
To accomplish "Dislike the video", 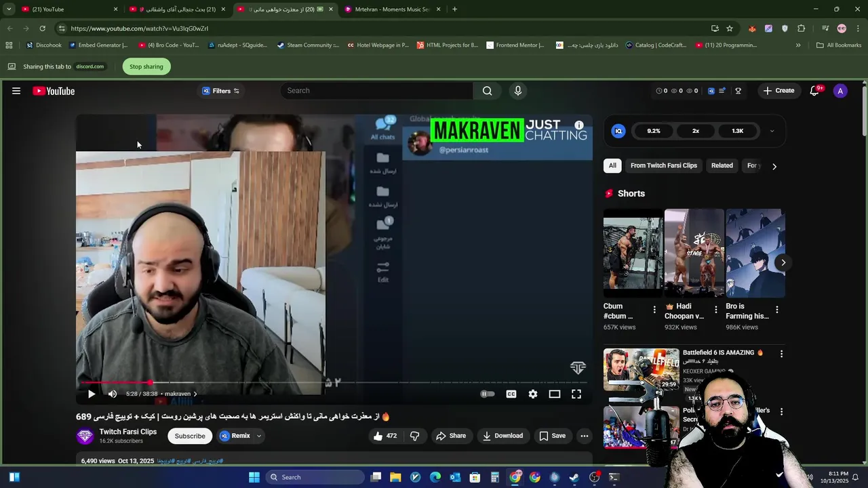I will (415, 436).
